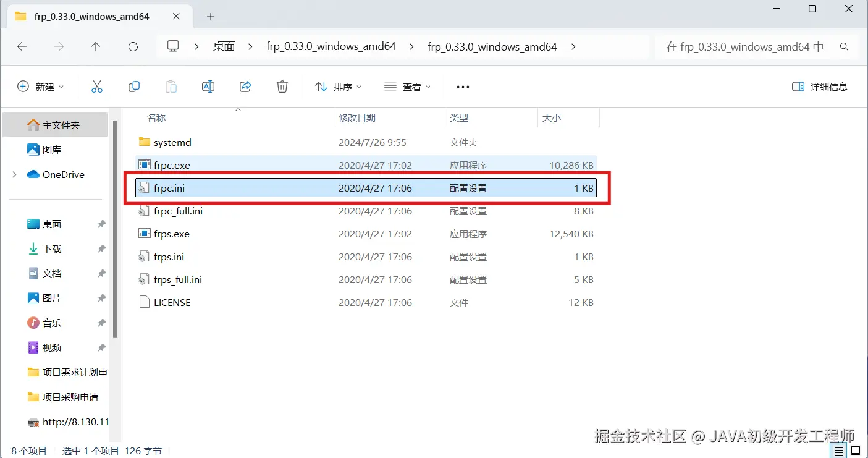Viewport: 868px width, 458px height.
Task: Click the frps.ini file icon
Action: click(x=145, y=257)
